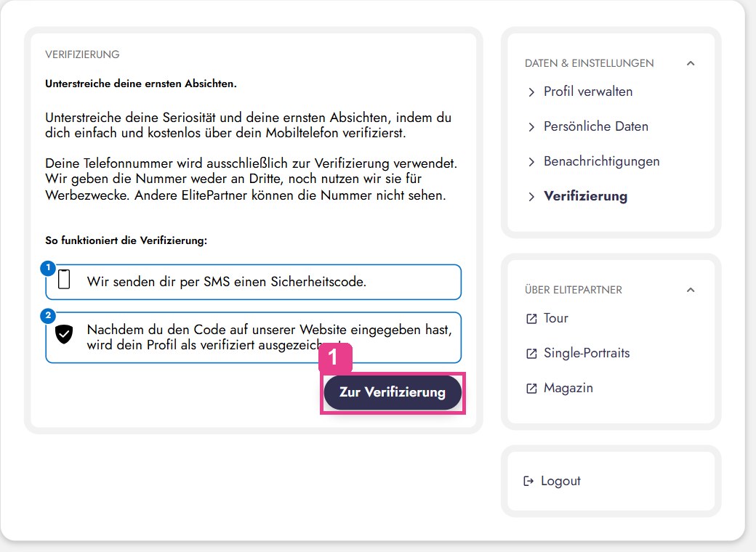Click paragraph starting 'Unterstreiche deine Seriosität'
This screenshot has width=756, height=552.
[x=249, y=125]
